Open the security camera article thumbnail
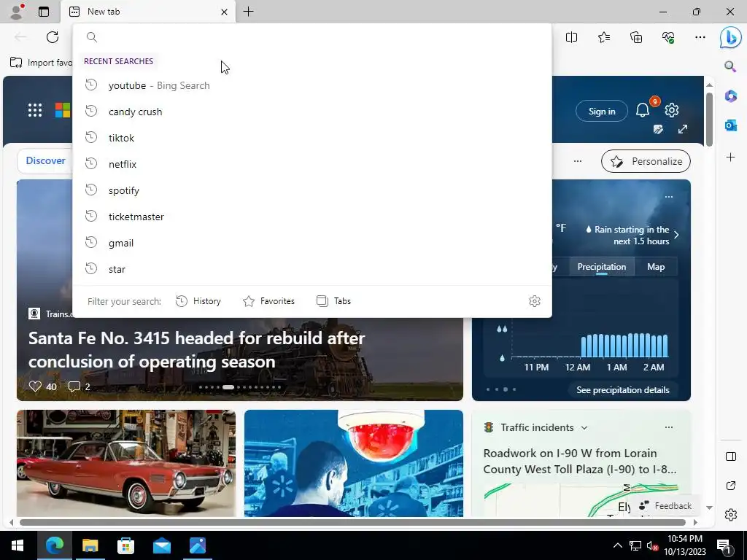 354,463
